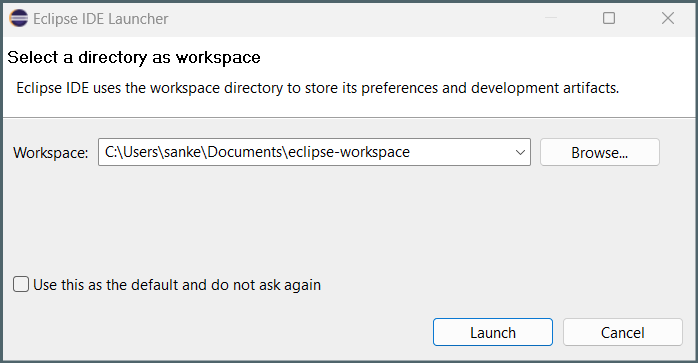The image size is (698, 363).
Task: Expand the Workspace path dropdown arrow
Action: 519,152
